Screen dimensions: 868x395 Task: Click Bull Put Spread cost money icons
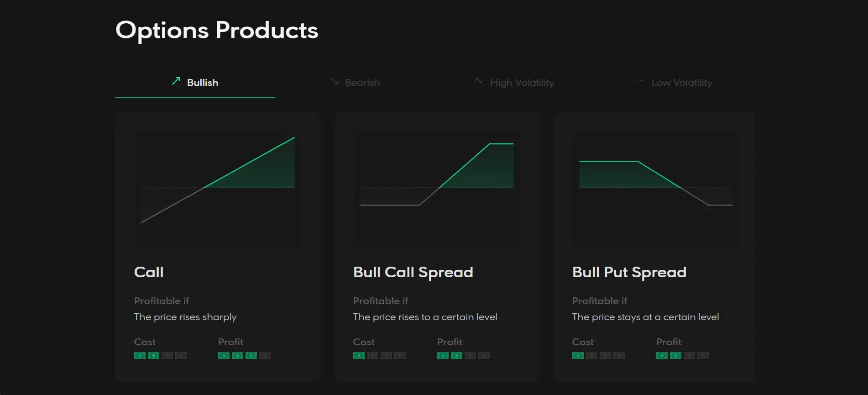coord(598,355)
